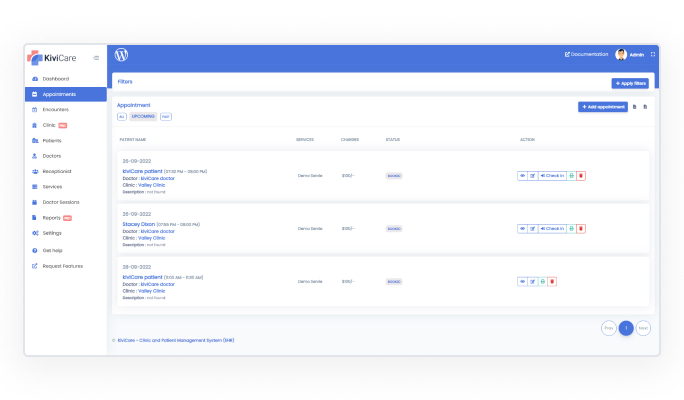Show the Past appointments tab
The image size is (684, 400).
pyautogui.click(x=166, y=117)
